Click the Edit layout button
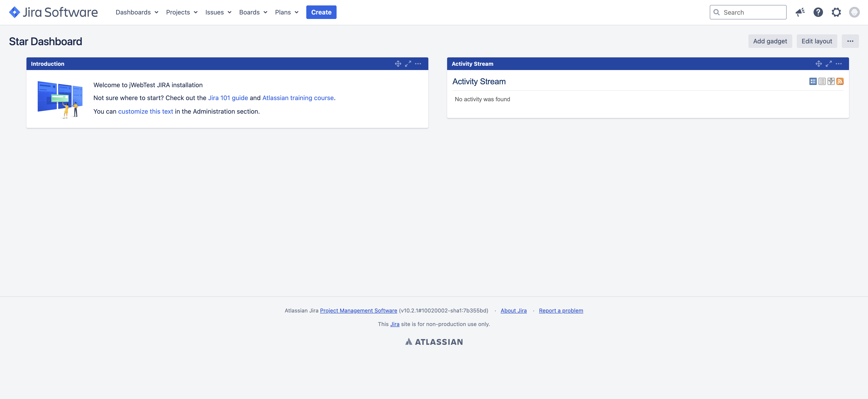Image resolution: width=868 pixels, height=399 pixels. [817, 41]
